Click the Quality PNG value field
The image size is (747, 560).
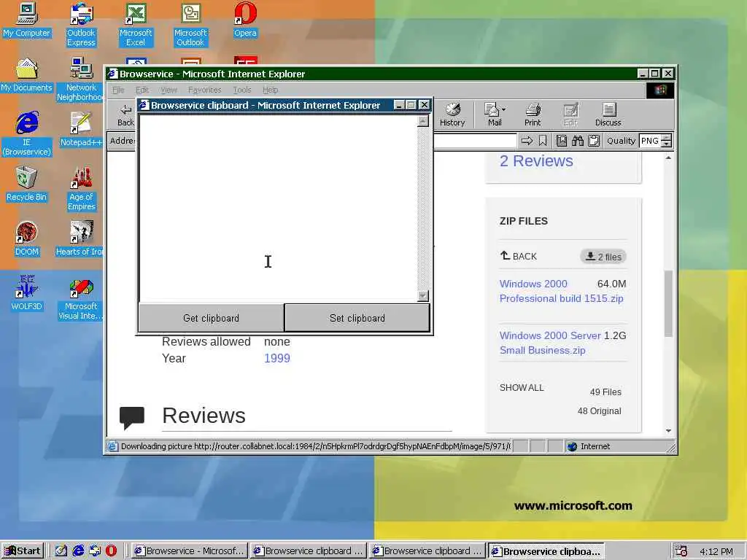pyautogui.click(x=650, y=141)
